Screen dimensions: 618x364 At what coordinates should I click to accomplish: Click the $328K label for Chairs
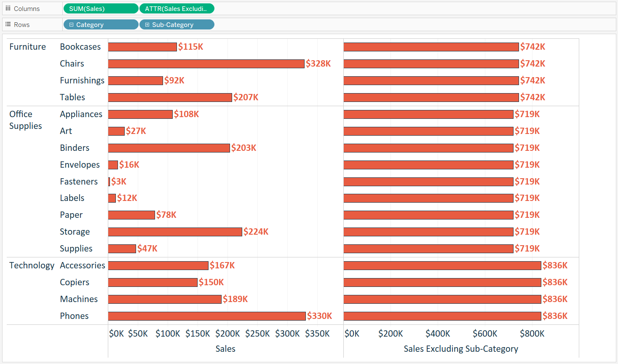(318, 64)
